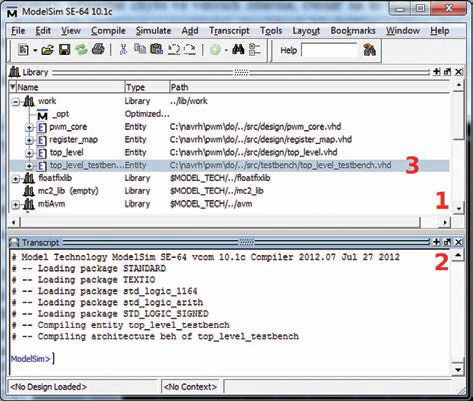The height and width of the screenshot is (401, 473).
Task: Click the Cut scissors icon
Action: click(123, 50)
